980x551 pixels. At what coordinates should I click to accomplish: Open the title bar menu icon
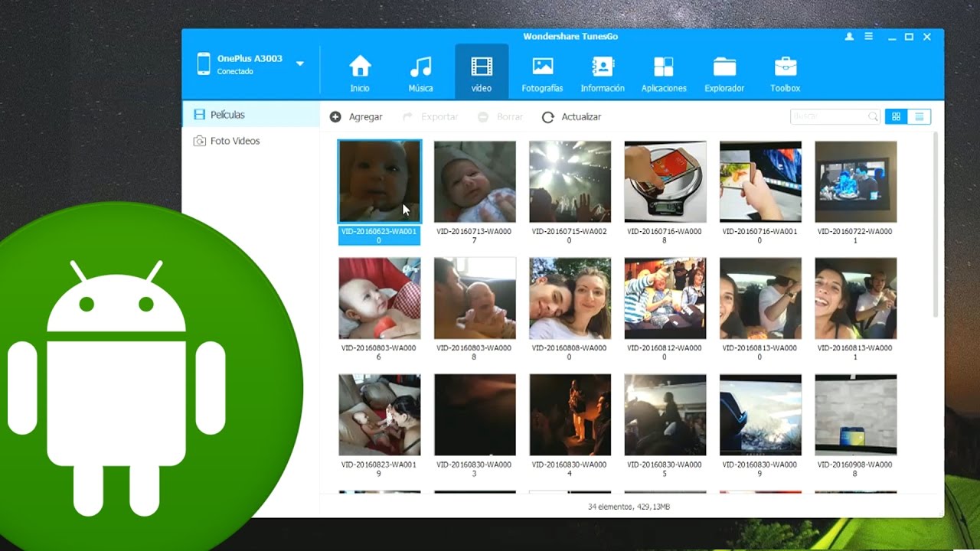point(869,37)
